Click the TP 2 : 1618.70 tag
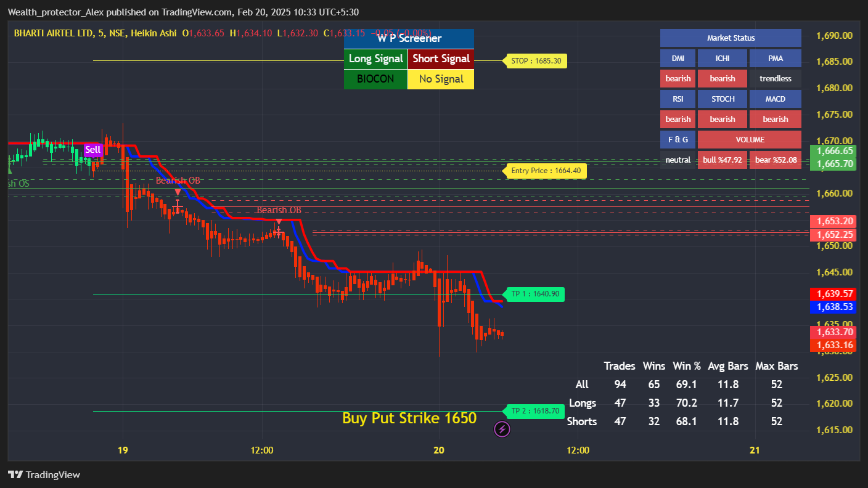Viewport: 868px width, 488px height. click(x=534, y=411)
